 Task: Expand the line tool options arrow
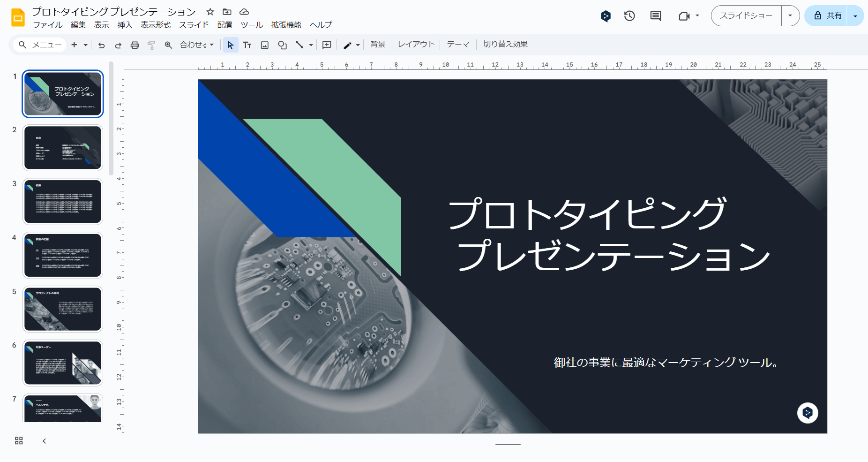click(x=311, y=45)
